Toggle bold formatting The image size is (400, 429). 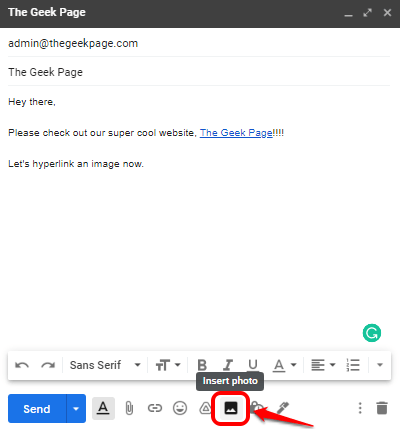(202, 365)
